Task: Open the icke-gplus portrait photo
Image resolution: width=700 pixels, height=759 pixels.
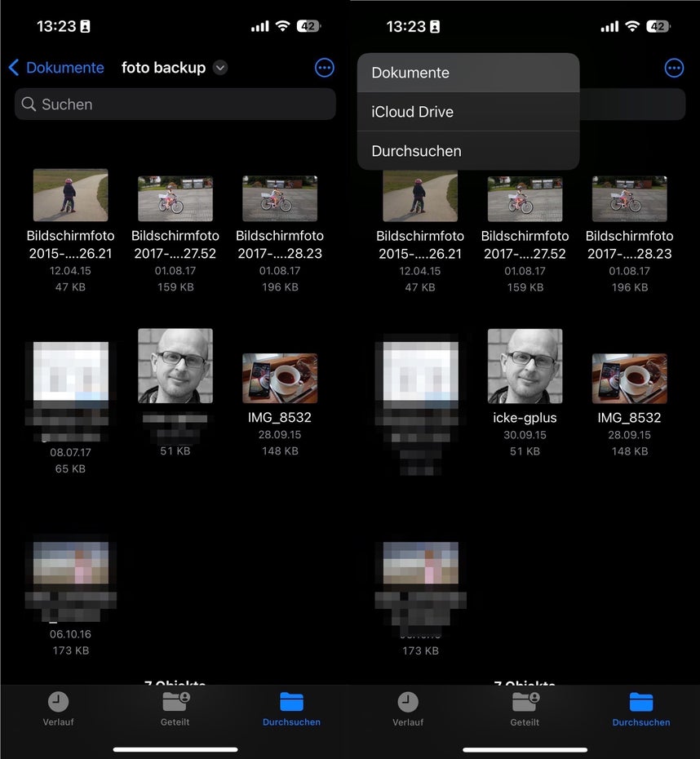Action: (525, 365)
